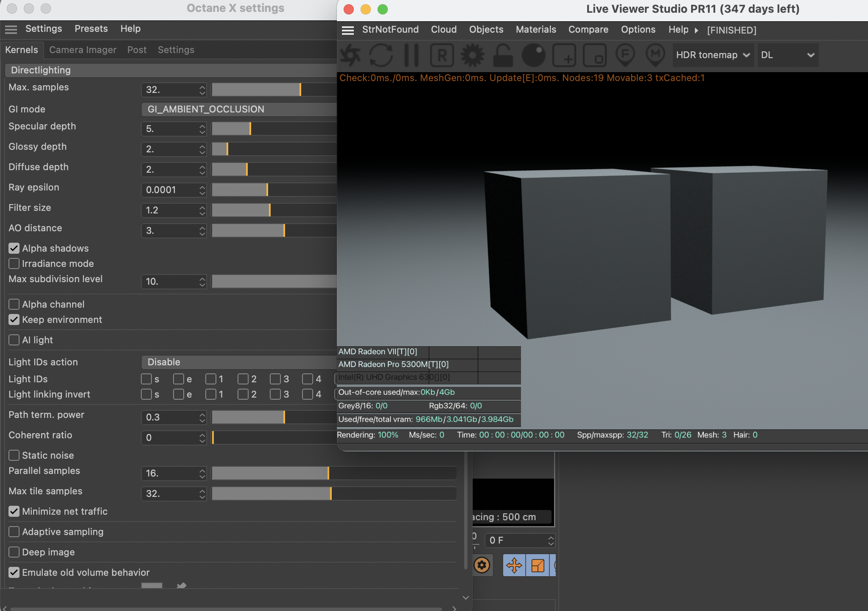Enable Adaptive sampling checkbox

(14, 532)
